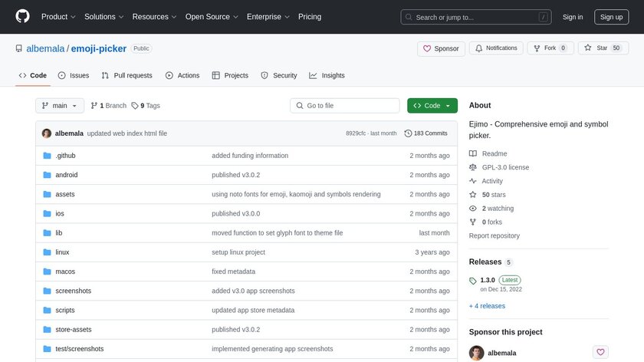Click the albemala avatar in commit row

click(x=47, y=133)
